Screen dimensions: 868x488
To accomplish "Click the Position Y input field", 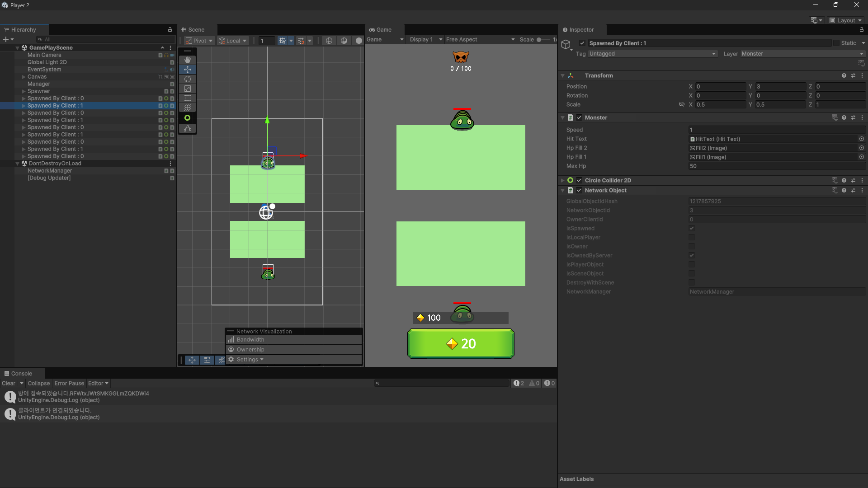I will 780,86.
